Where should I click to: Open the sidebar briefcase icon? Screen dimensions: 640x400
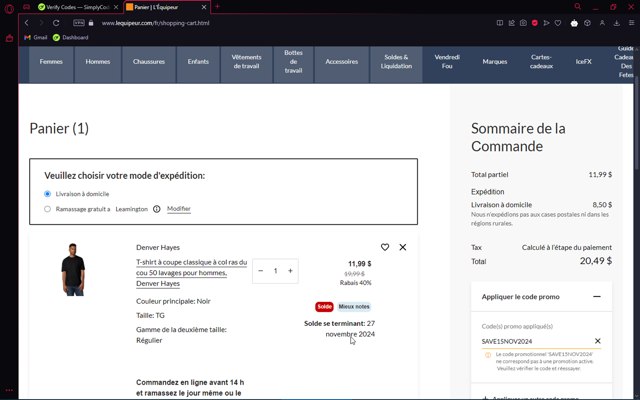(x=9, y=38)
